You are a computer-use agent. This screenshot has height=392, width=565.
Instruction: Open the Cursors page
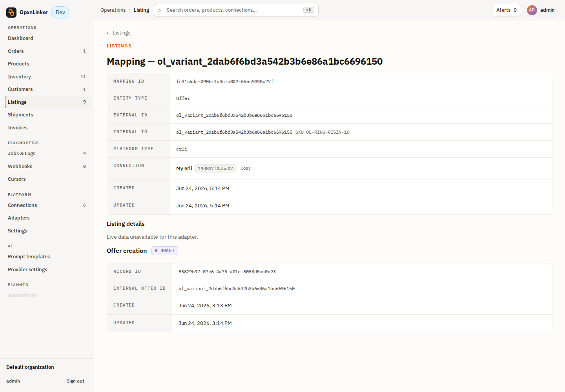coord(47,179)
